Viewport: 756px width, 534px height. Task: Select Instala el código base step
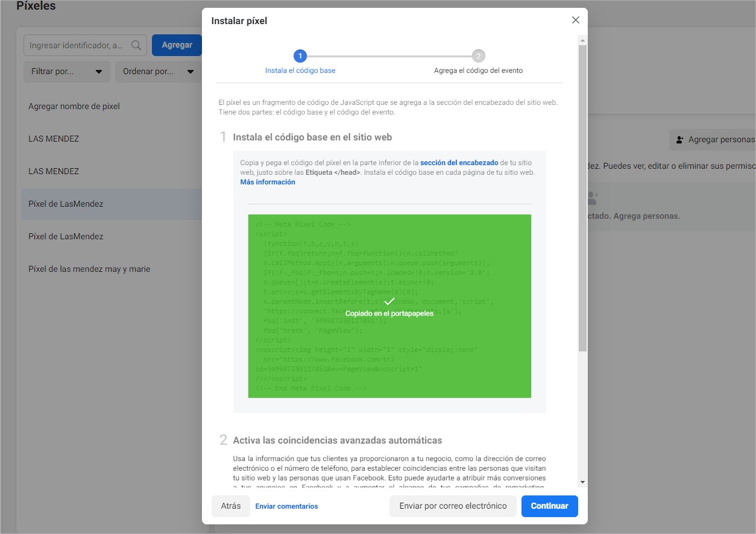(x=300, y=71)
